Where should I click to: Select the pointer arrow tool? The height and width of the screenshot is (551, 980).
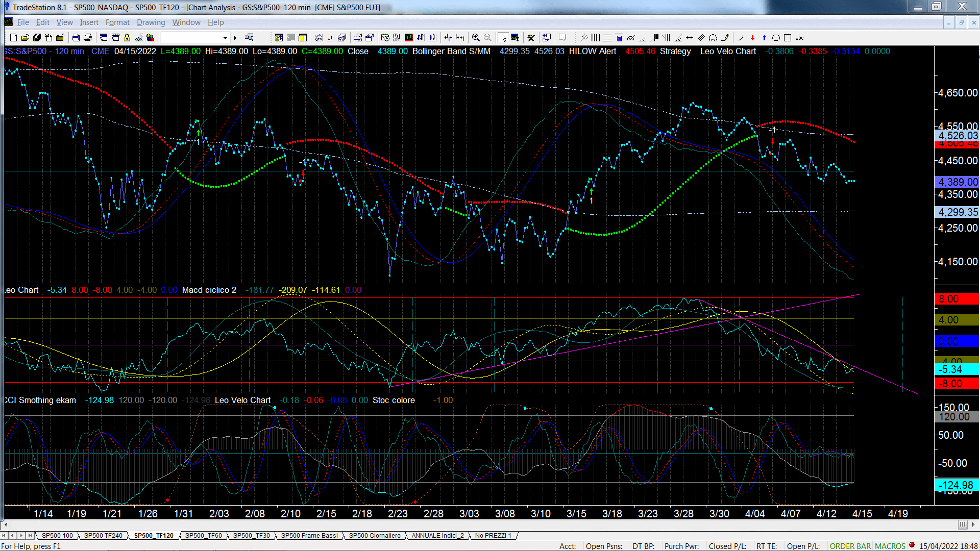coord(504,38)
